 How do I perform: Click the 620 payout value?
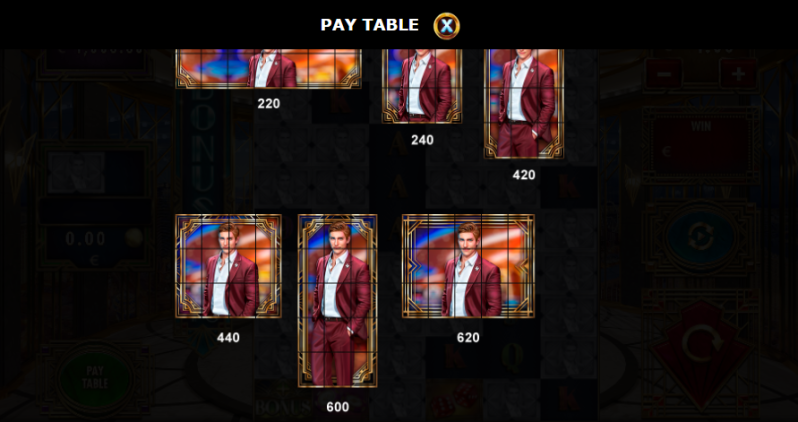[x=468, y=337]
